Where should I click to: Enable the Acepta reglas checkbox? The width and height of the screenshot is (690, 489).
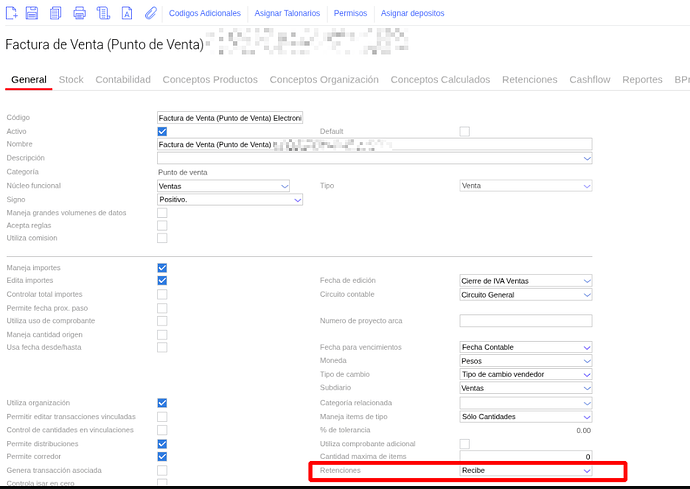pyautogui.click(x=162, y=225)
